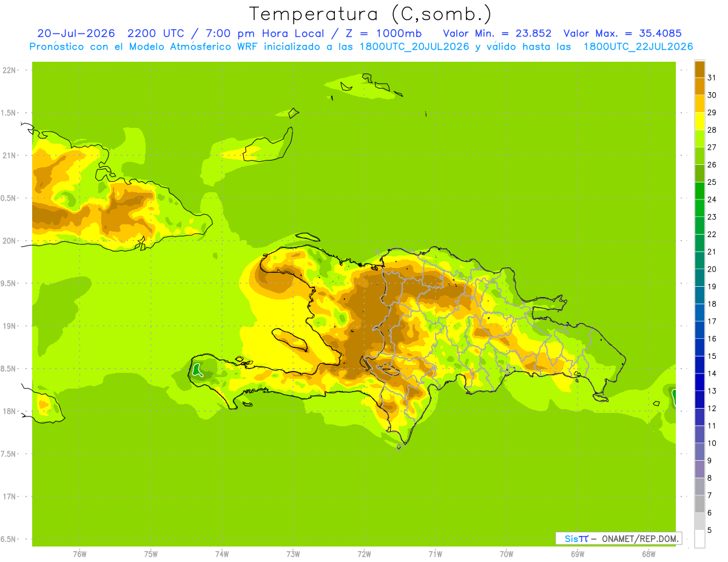The height and width of the screenshot is (562, 728).
Task: Click latitude label '20N'
Action: 9,241
